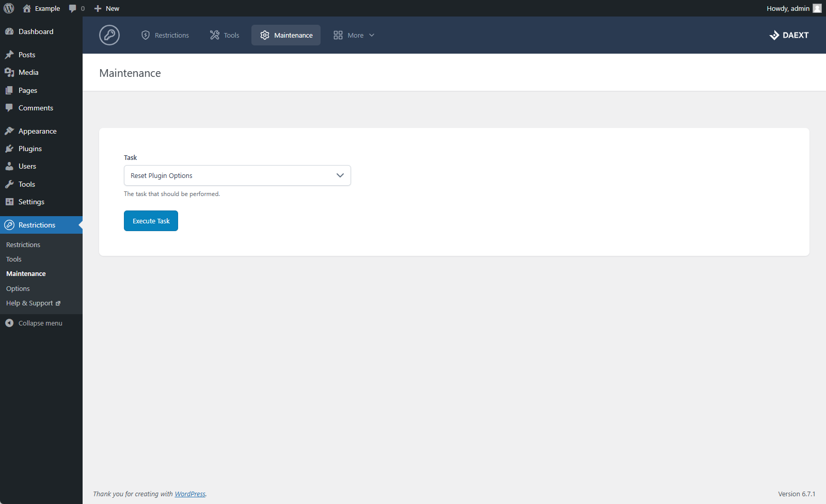826x504 pixels.
Task: Expand the More menu chevron
Action: click(372, 35)
